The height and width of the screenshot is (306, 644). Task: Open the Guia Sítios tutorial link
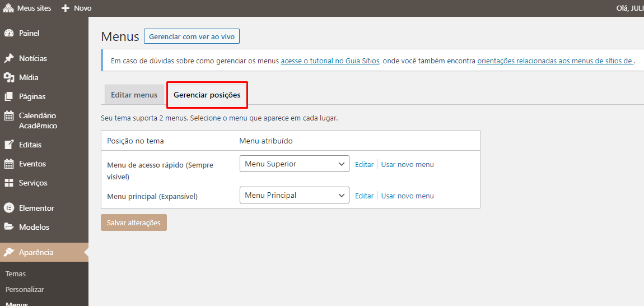(330, 61)
